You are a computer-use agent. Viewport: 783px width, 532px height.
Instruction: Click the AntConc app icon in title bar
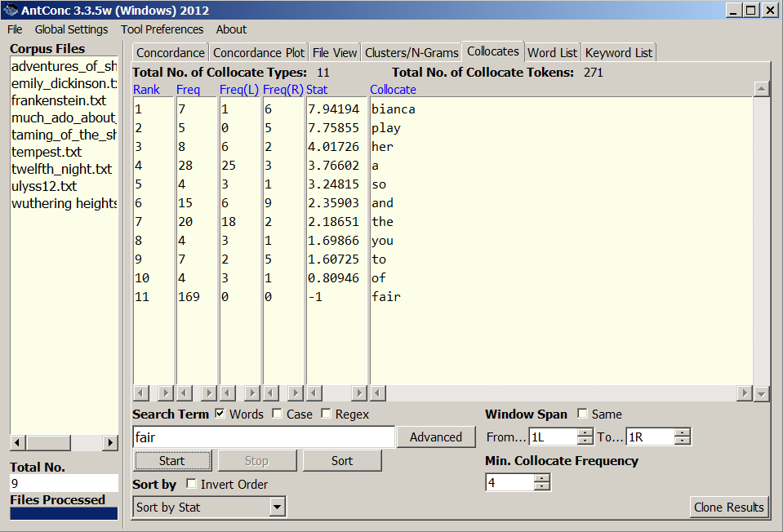click(10, 11)
